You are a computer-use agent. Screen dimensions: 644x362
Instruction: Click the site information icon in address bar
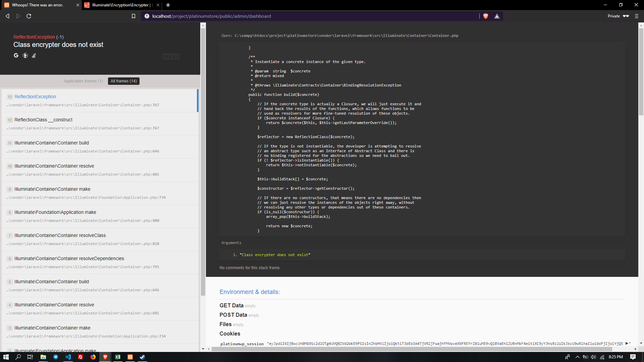(x=147, y=16)
